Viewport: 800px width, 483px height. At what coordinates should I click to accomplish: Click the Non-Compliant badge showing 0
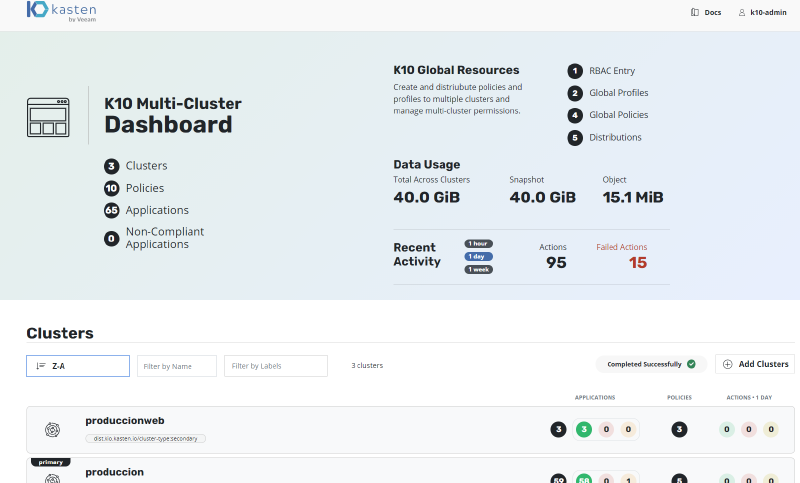111,238
